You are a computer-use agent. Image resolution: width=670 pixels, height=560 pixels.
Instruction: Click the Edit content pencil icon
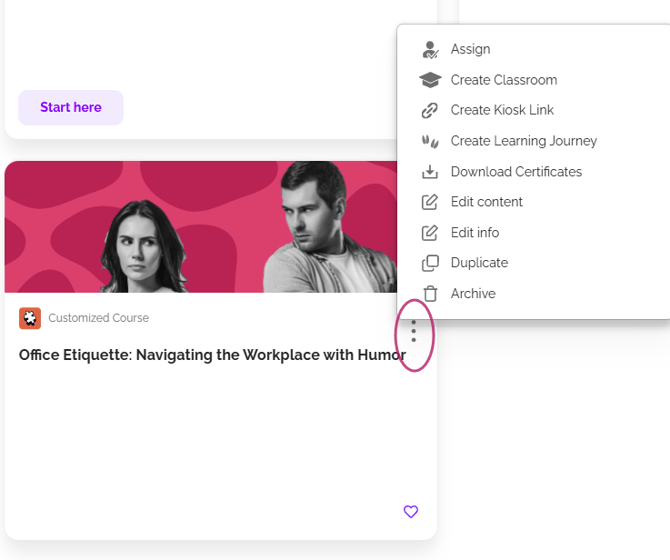pyautogui.click(x=430, y=202)
